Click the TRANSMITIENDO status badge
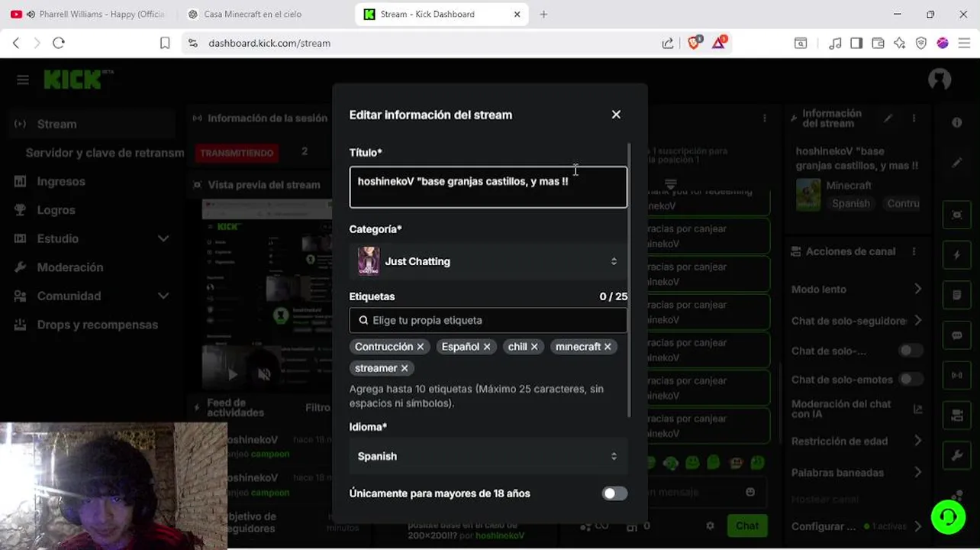The height and width of the screenshot is (550, 980). pos(237,153)
